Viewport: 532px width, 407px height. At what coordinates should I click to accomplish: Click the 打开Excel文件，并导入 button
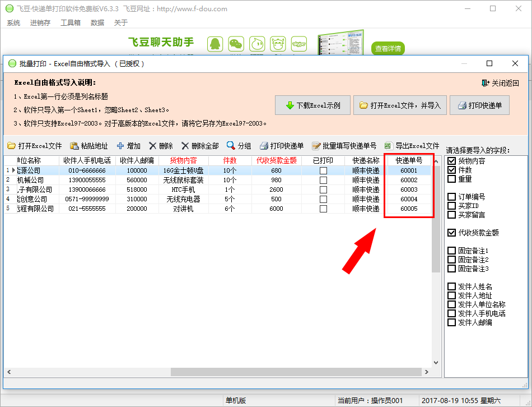(400, 105)
